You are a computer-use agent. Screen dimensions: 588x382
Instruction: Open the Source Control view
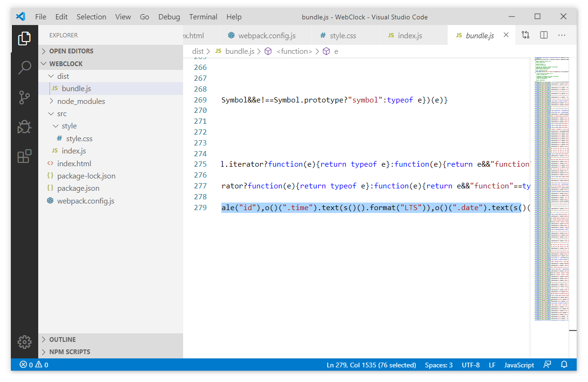tap(25, 97)
